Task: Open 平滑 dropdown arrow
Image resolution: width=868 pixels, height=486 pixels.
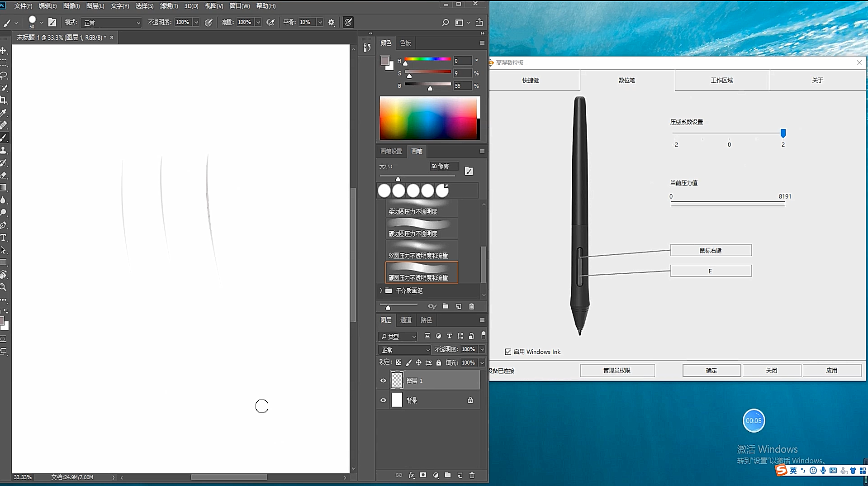Action: (320, 22)
